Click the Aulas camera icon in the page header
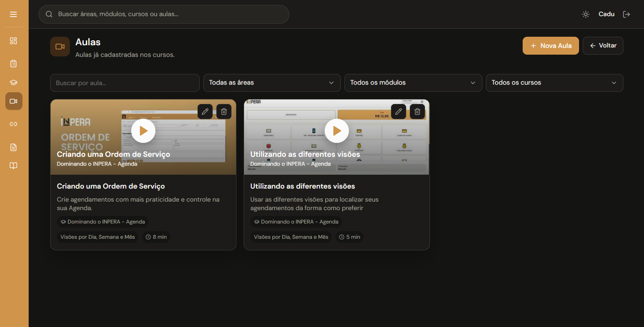Screen dimensions: 644x327 pos(60,47)
